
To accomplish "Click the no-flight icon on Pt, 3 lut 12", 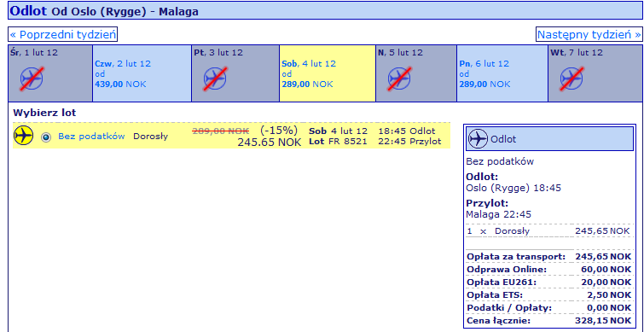I will [215, 79].
